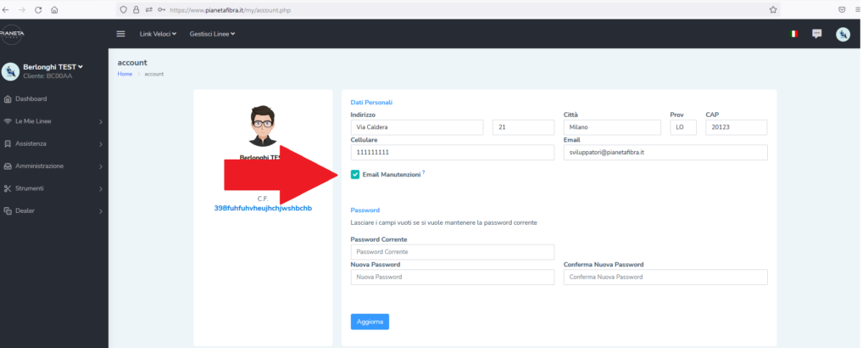This screenshot has width=868, height=348.
Task: Click the Indirizzo field Via Caldera
Action: [417, 127]
